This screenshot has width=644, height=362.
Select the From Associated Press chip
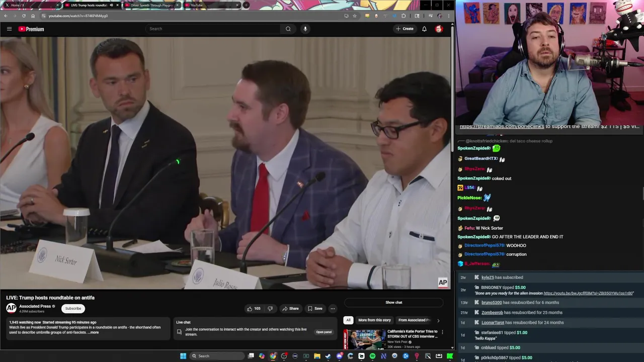[x=414, y=320]
